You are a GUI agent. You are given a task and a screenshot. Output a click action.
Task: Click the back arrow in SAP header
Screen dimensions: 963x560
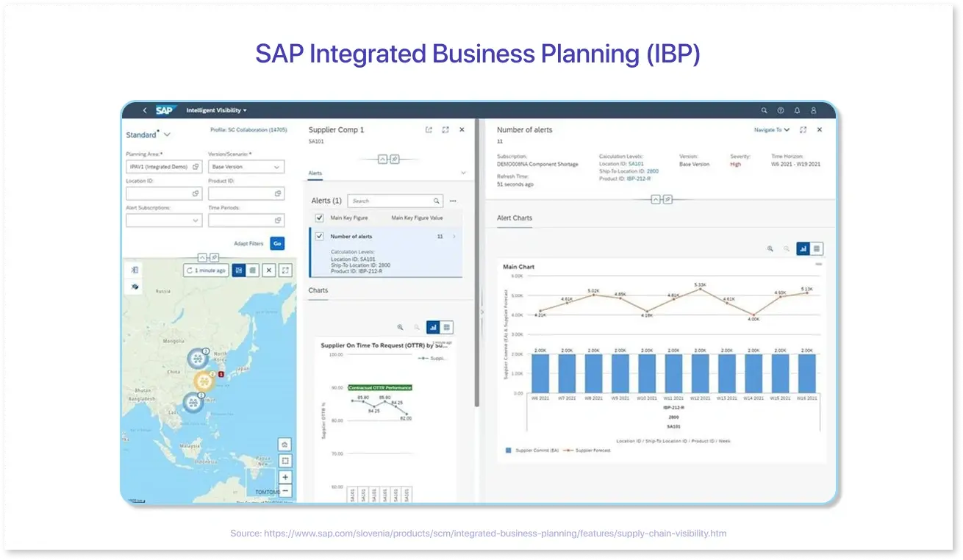[x=145, y=110]
